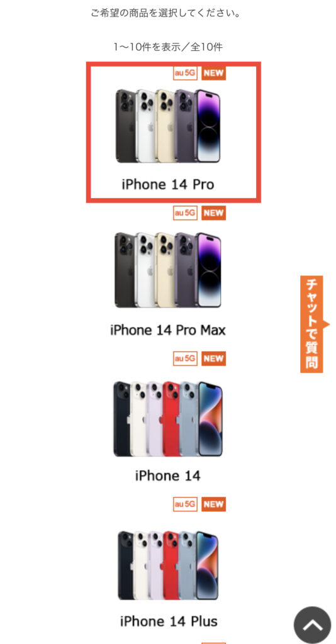336x644 pixels.
Task: Click the deep purple iPhone 14 Pro front display
Action: click(x=208, y=126)
